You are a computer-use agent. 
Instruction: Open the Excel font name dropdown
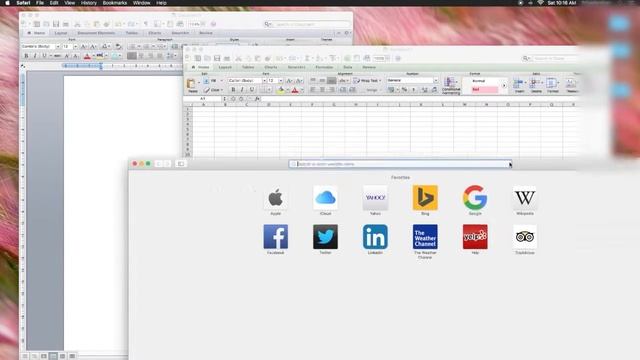click(264, 80)
